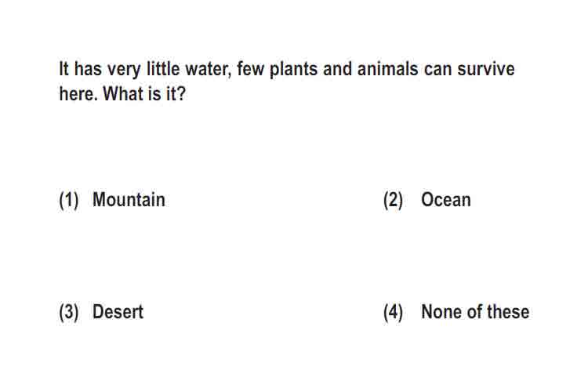This screenshot has width=588, height=392.
Task: Click the word 'It' at the question start
Action: point(64,69)
